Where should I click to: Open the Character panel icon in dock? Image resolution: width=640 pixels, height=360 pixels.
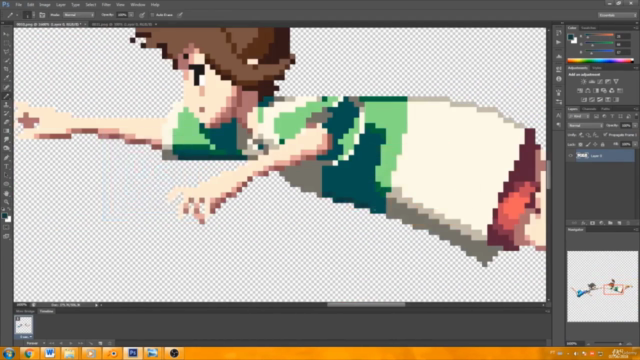point(559,116)
